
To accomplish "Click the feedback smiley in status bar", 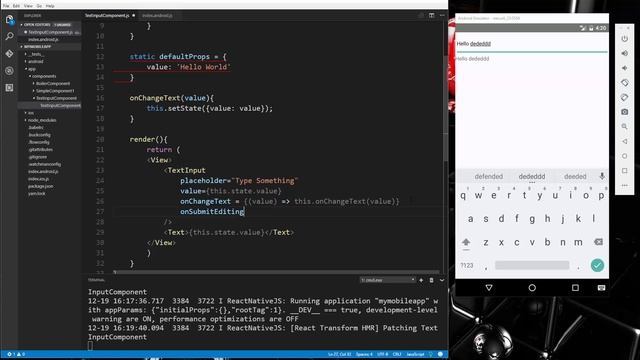I will 440,354.
